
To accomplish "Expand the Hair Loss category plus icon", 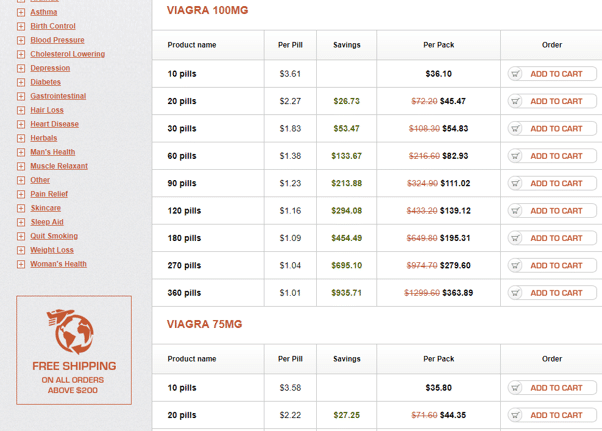I will (21, 110).
